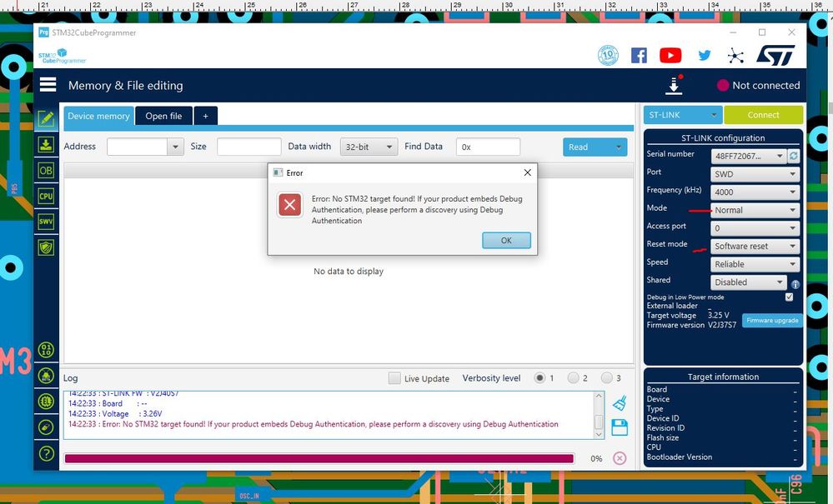Select verbosity level 2

click(x=573, y=377)
